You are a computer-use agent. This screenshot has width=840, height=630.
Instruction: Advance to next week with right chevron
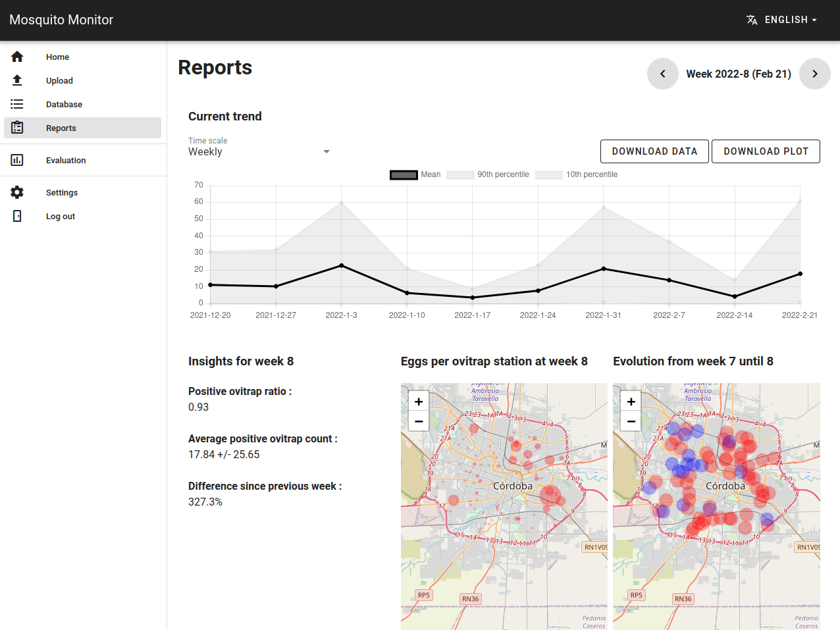814,74
